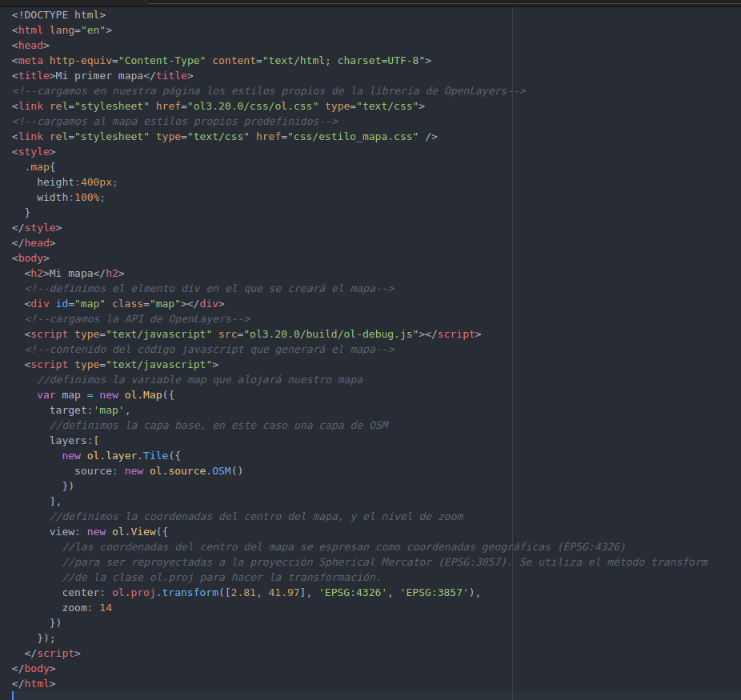741x700 pixels.
Task: Click the title text 'Mi primer mapa'
Action: click(99, 75)
